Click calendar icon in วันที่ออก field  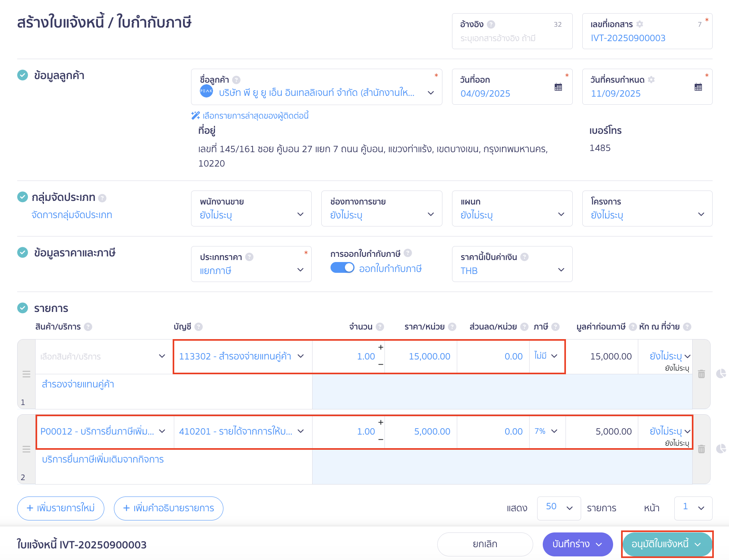click(558, 87)
